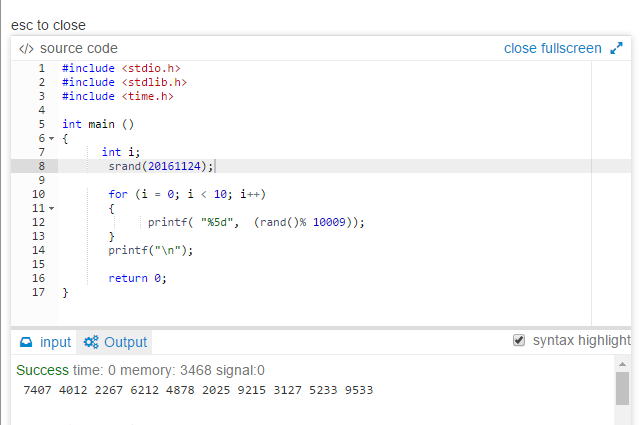Click the #include <stdlib.h> line
This screenshot has width=643, height=425.
click(124, 82)
